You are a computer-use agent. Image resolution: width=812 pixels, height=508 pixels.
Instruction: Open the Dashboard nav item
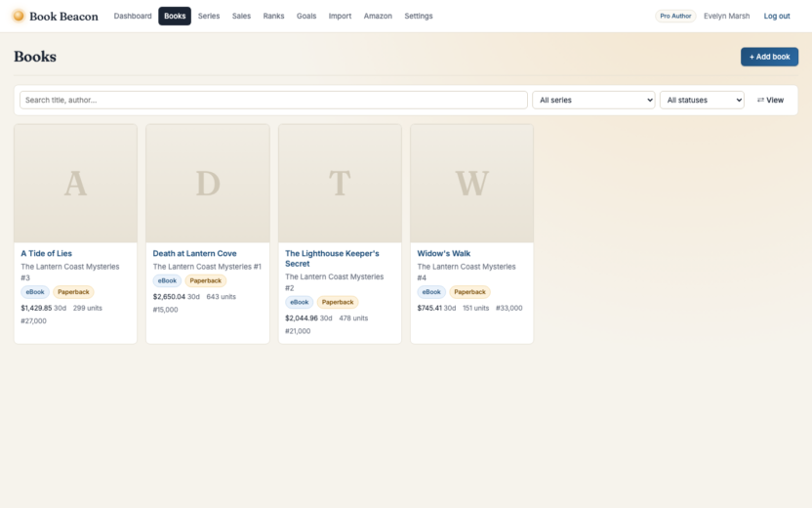pos(133,16)
